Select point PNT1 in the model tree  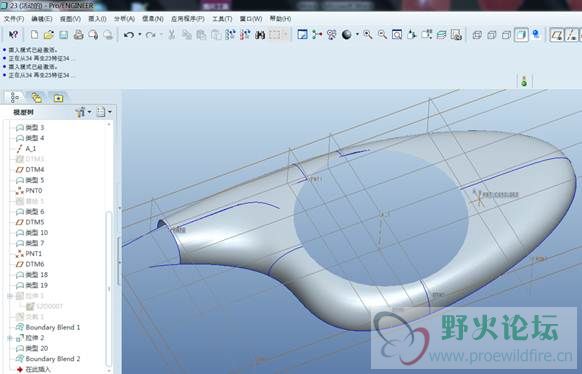[29, 254]
